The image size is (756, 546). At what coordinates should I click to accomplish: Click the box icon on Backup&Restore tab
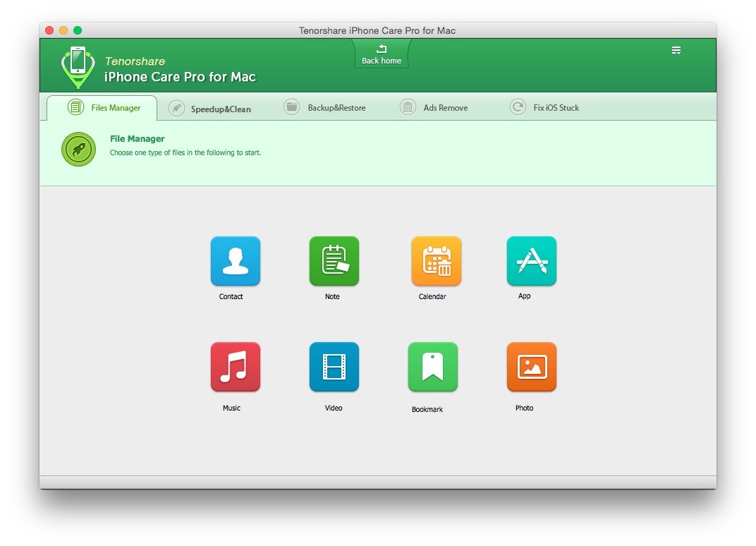pos(291,107)
